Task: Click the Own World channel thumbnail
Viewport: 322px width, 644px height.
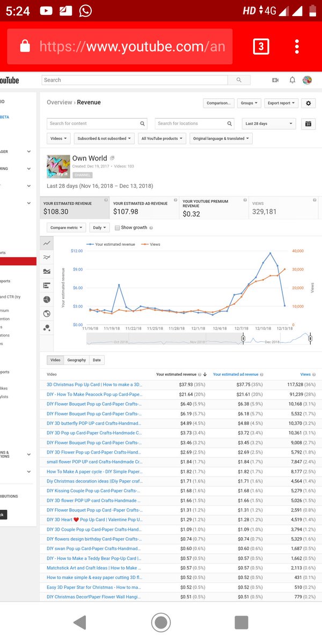Action: coord(58,166)
